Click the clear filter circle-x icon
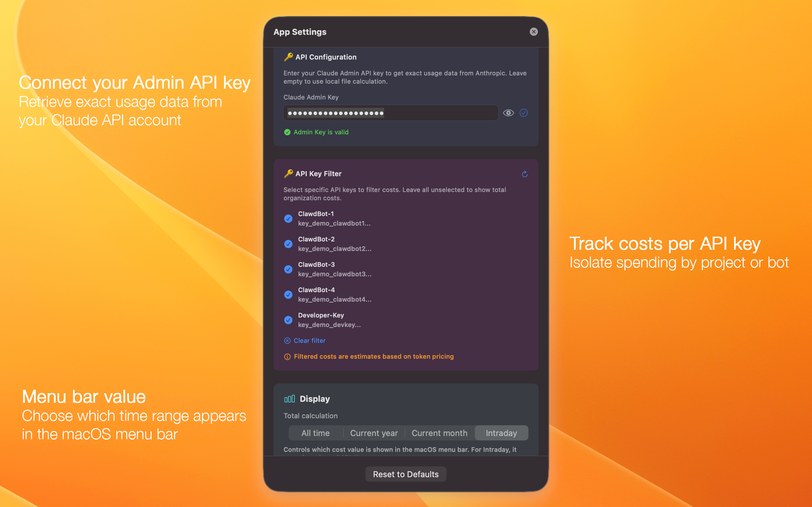This screenshot has height=507, width=812. tap(288, 340)
